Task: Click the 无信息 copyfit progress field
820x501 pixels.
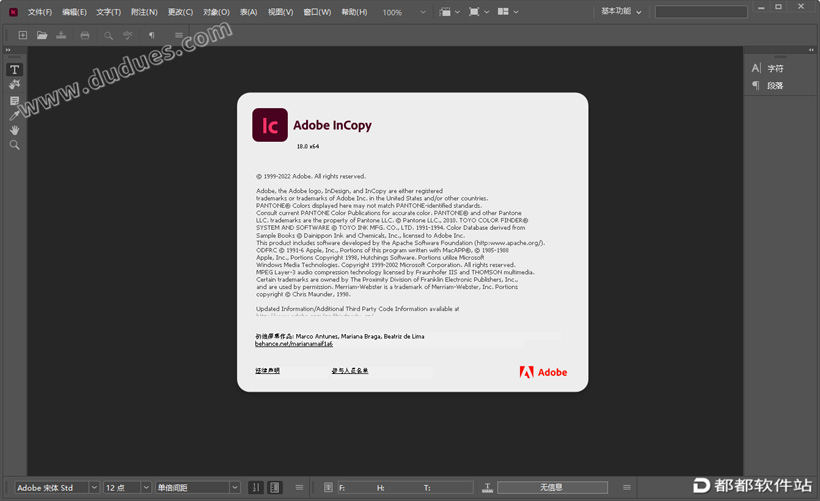Action: click(552, 487)
